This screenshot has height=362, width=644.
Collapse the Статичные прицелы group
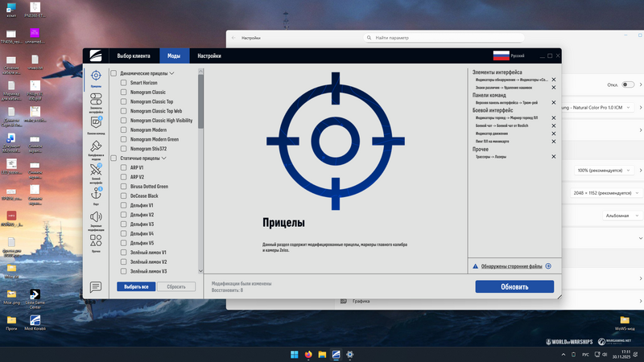[x=163, y=158]
